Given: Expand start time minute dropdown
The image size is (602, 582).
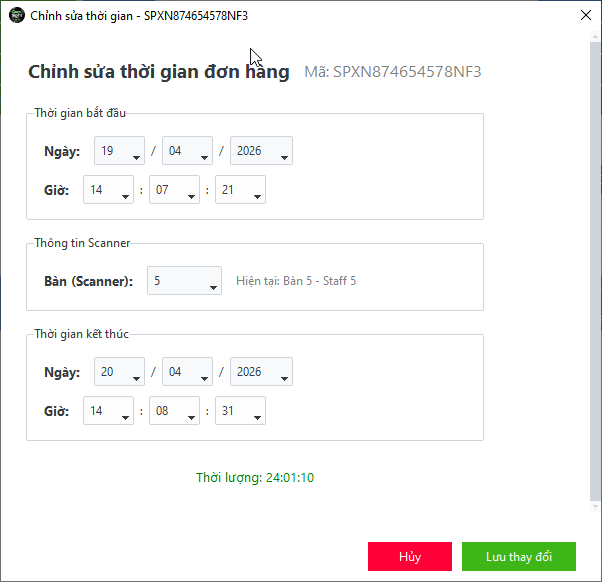Looking at the screenshot, I should [x=174, y=191].
